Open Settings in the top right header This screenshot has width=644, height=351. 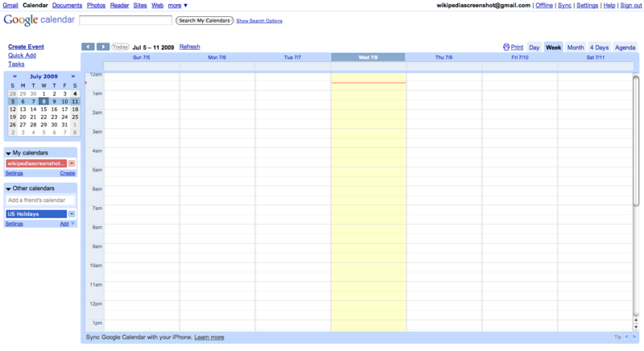(x=588, y=6)
